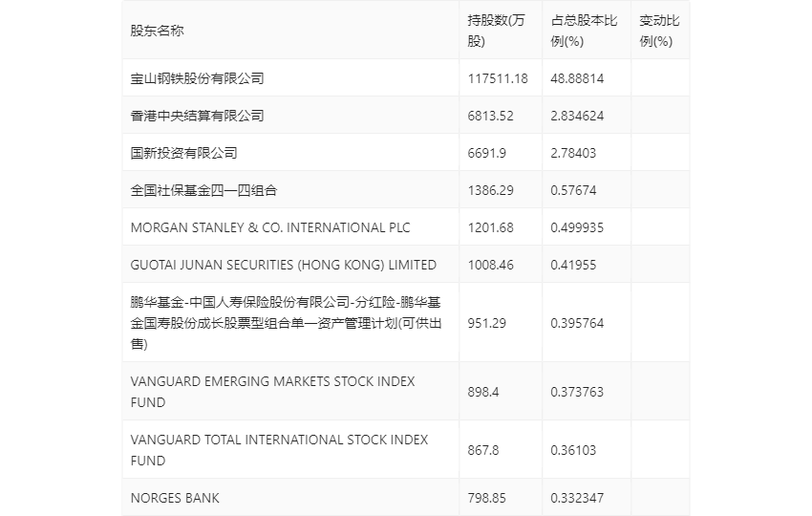Click the value 6813.52
This screenshot has height=516, width=812.
(490, 116)
